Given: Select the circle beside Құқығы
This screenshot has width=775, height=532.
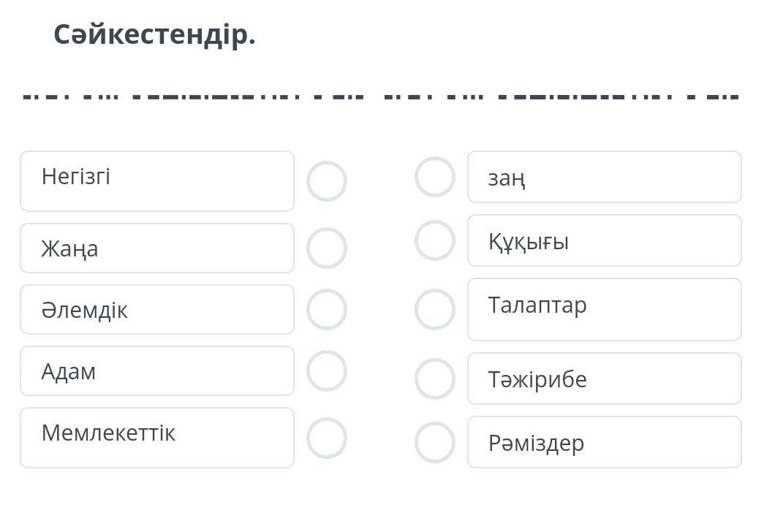Looking at the screenshot, I should [435, 240].
